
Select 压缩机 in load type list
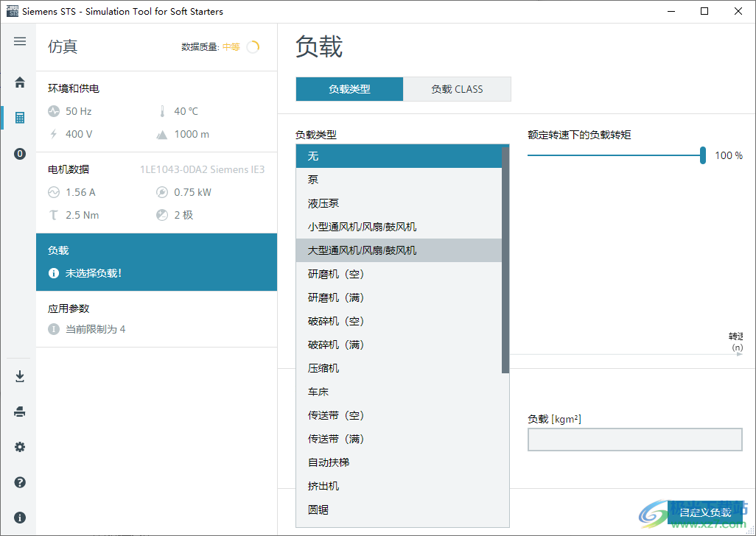point(399,368)
